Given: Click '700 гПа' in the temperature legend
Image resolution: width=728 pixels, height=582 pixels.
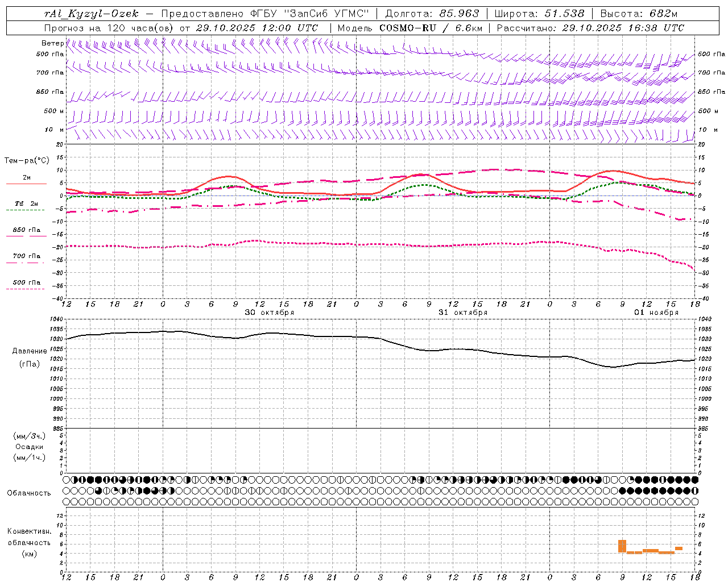Looking at the screenshot, I should pyautogui.click(x=27, y=256).
